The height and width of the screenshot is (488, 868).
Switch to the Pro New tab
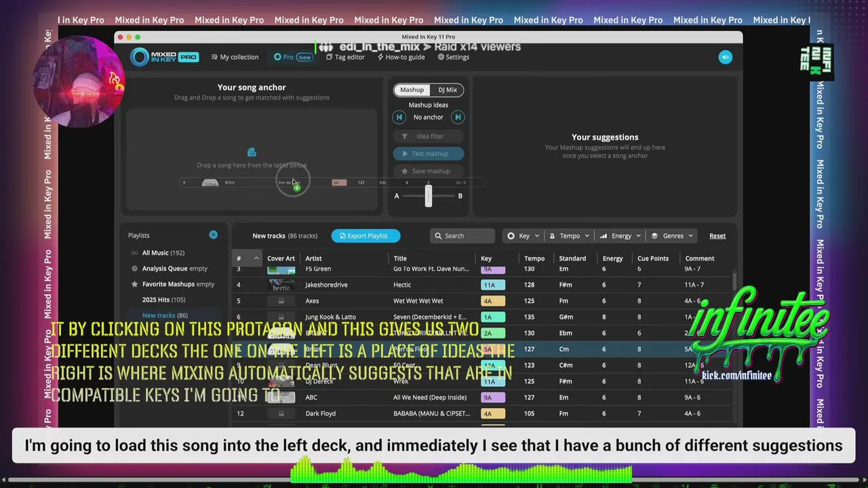tap(293, 57)
